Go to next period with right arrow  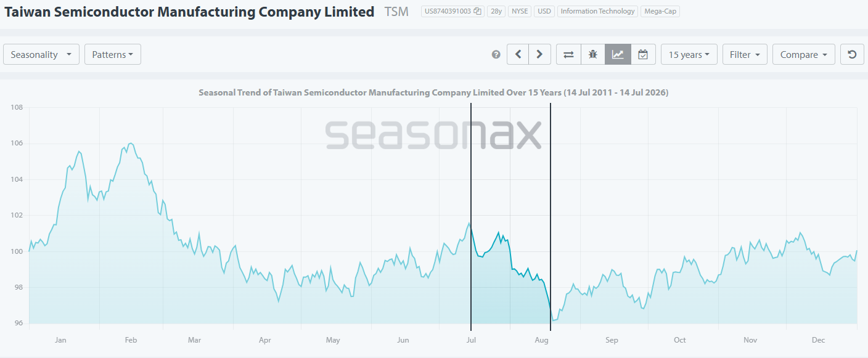(539, 54)
